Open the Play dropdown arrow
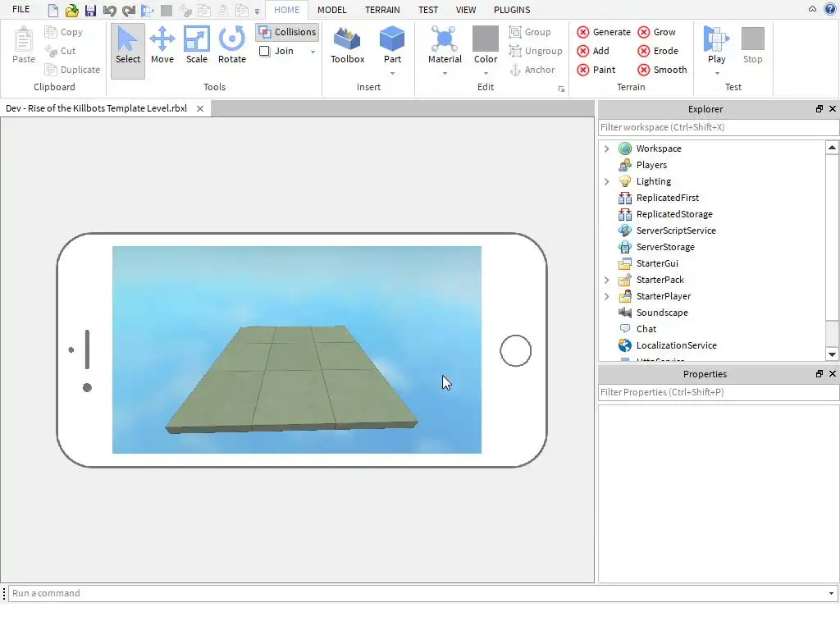This screenshot has width=840, height=630. (x=717, y=73)
